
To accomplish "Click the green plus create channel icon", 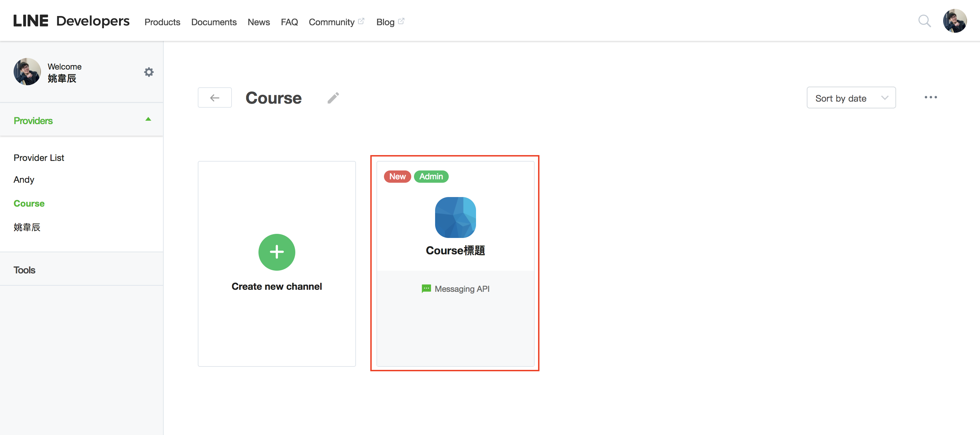I will pyautogui.click(x=277, y=252).
